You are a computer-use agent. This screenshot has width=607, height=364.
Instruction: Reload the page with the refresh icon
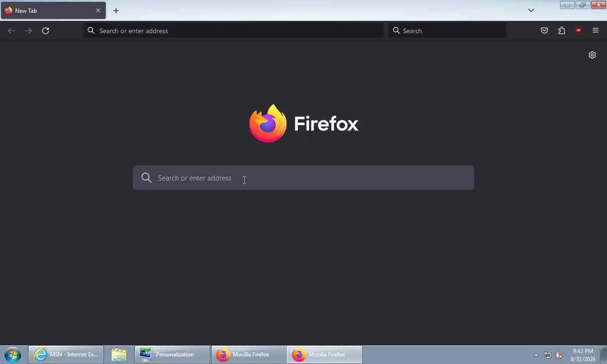coord(46,31)
